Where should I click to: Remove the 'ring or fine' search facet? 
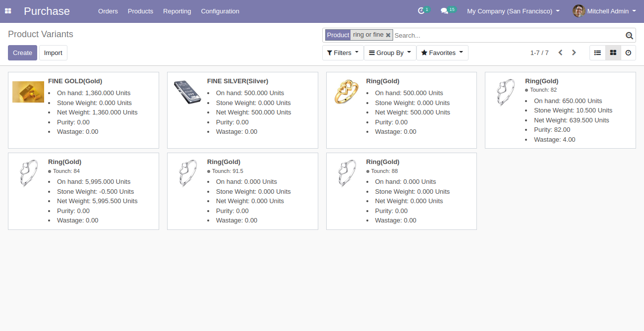(x=388, y=35)
